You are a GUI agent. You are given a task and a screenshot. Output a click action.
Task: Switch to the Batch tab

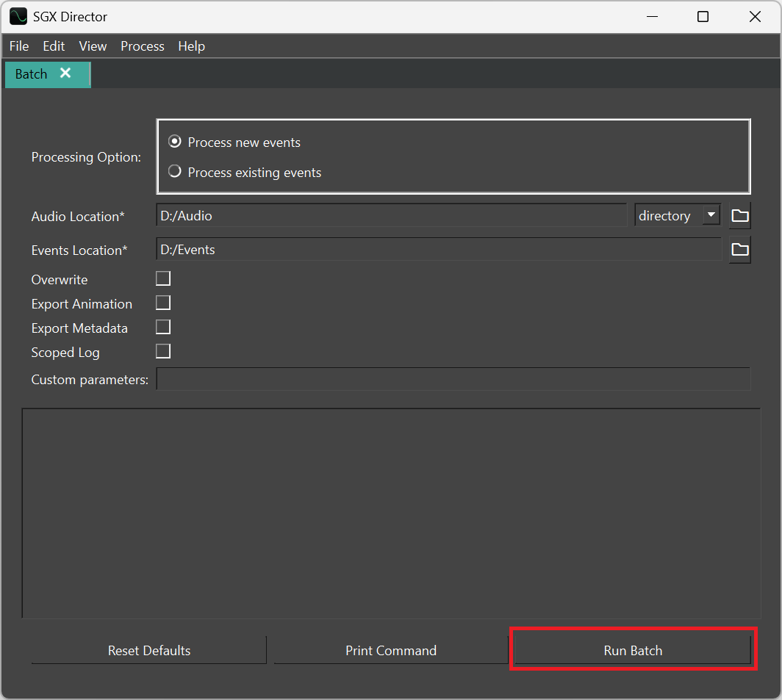31,74
